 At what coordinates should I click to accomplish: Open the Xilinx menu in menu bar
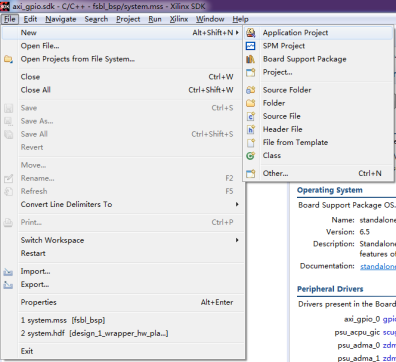coord(179,19)
